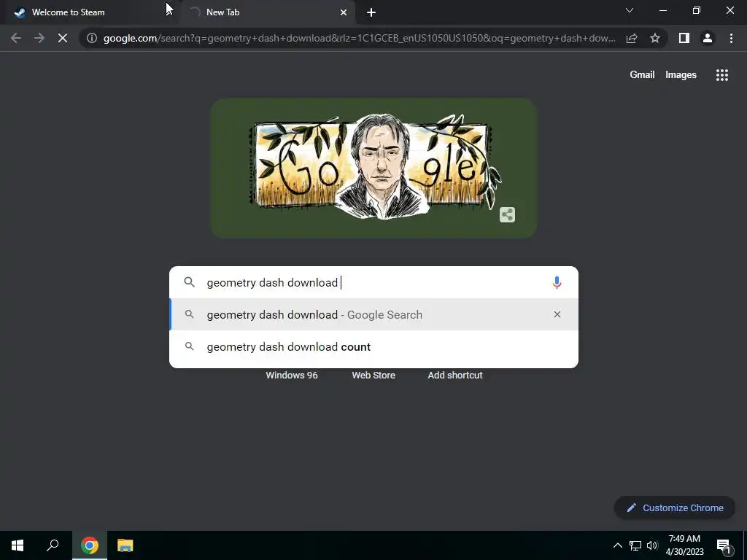Open tab search chevron
This screenshot has width=747, height=560.
630,10
